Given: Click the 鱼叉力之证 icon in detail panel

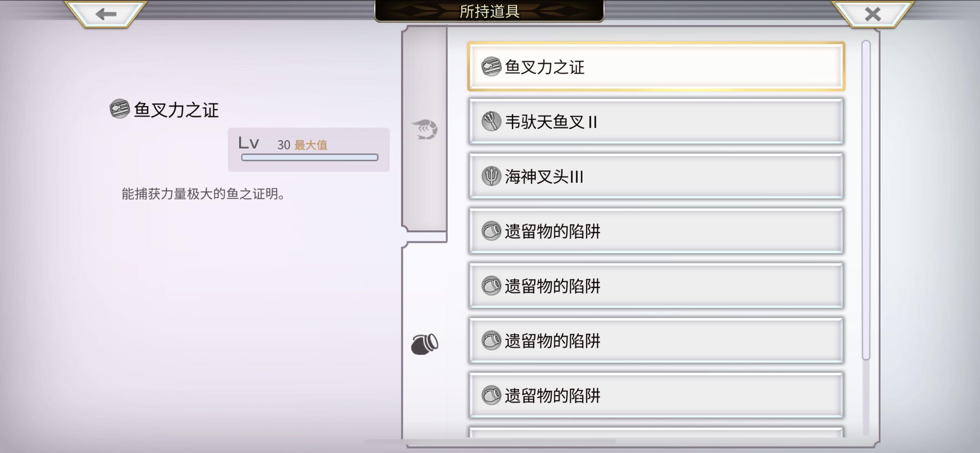Looking at the screenshot, I should point(120,109).
